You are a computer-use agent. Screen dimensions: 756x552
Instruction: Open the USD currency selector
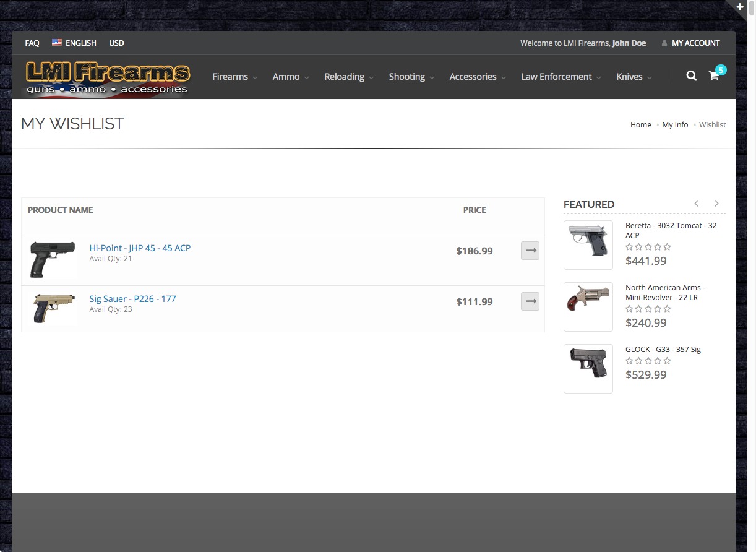[116, 43]
